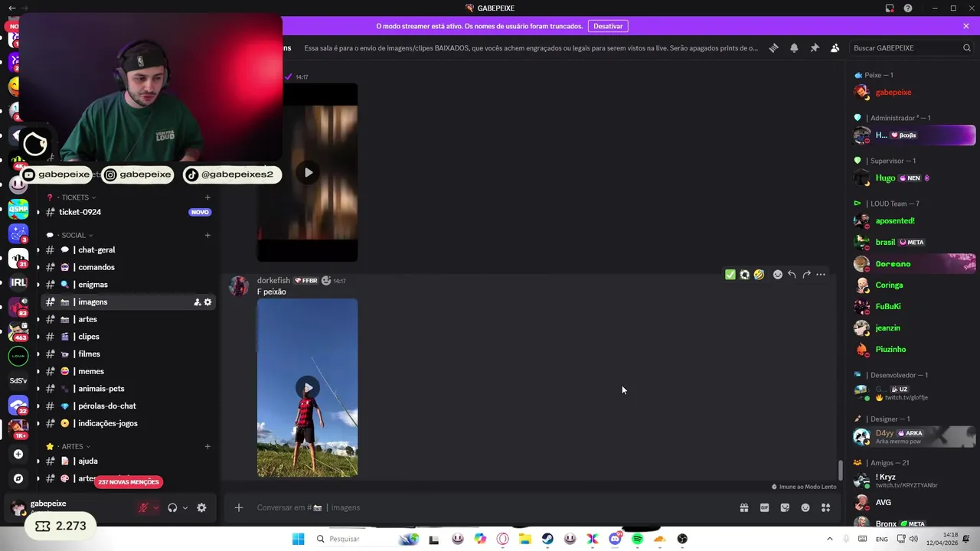Open Discord inbox icon in title bar

(890, 8)
